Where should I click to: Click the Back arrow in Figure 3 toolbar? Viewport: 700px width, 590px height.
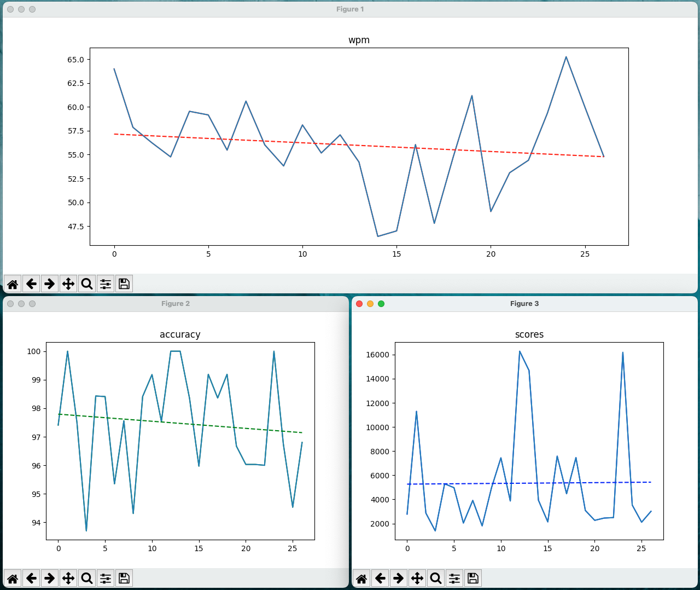[x=380, y=578]
